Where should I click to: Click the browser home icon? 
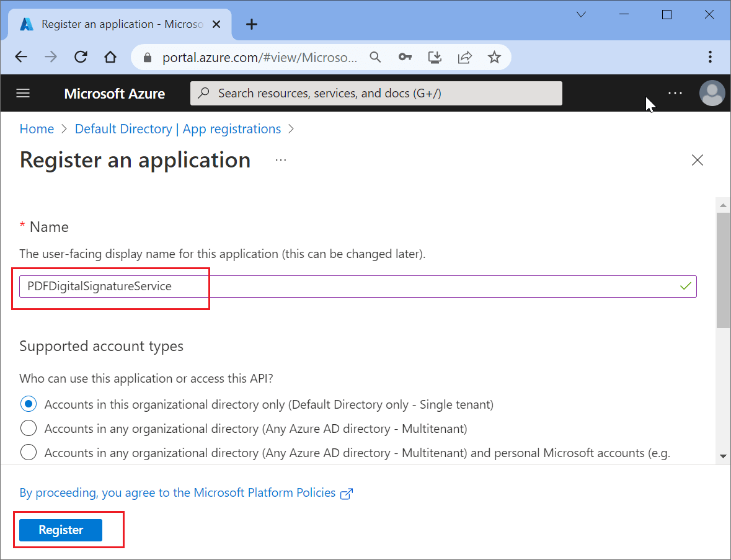110,57
